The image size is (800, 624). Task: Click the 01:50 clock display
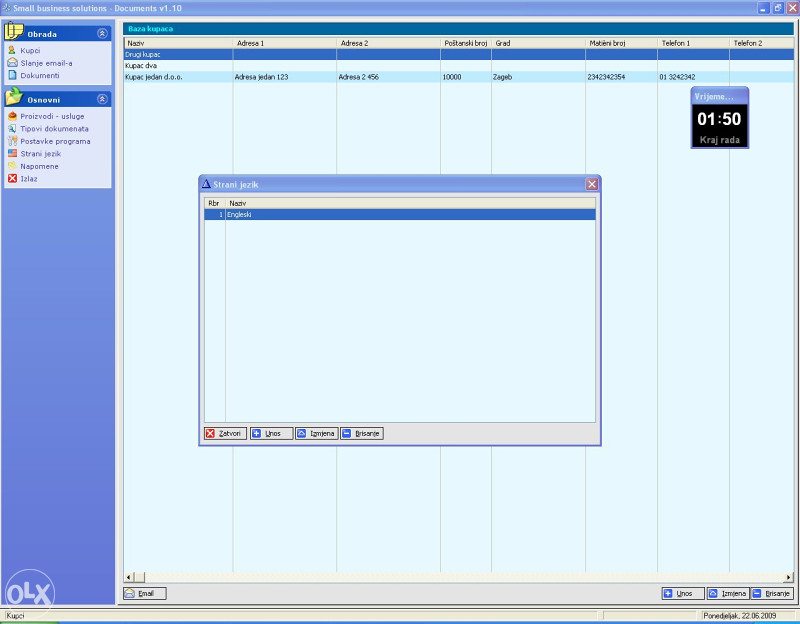point(719,119)
